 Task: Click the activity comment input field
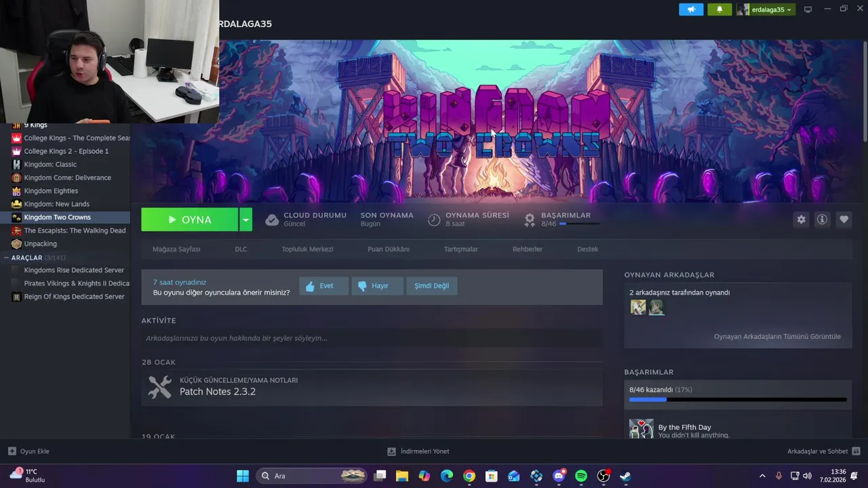pos(372,338)
